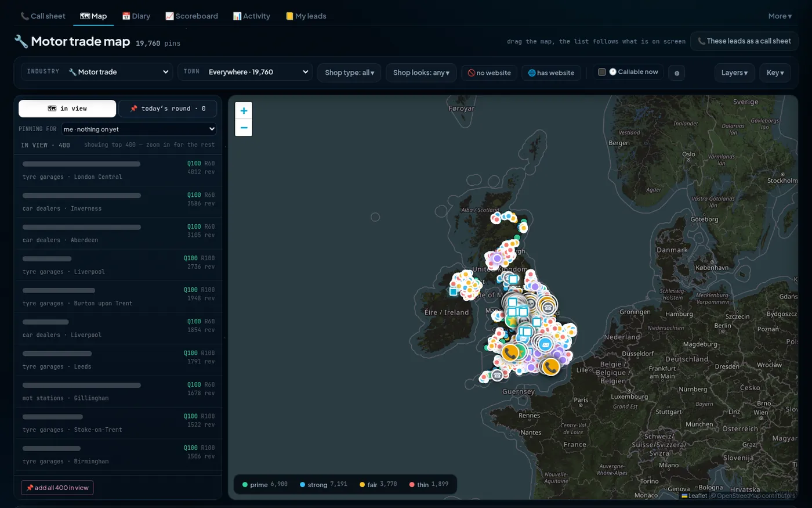The height and width of the screenshot is (508, 812).
Task: Open the Leaflet attribution link
Action: [x=694, y=496]
